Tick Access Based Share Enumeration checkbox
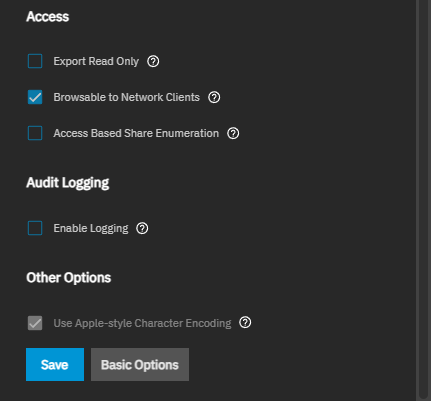Viewport: 431px width, 401px height. (35, 133)
